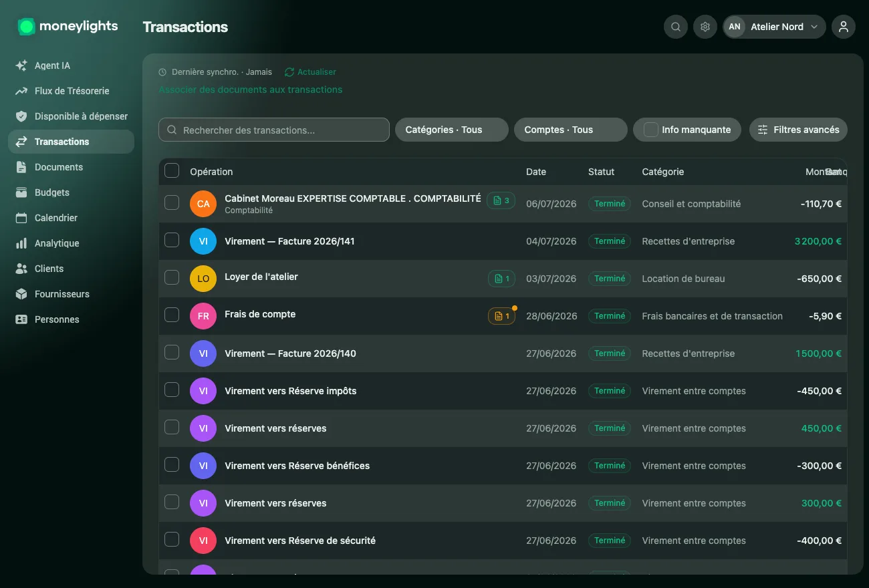Select checkbox for Cabinet Moreau row
Viewport: 869px width, 588px height.
[x=172, y=202]
